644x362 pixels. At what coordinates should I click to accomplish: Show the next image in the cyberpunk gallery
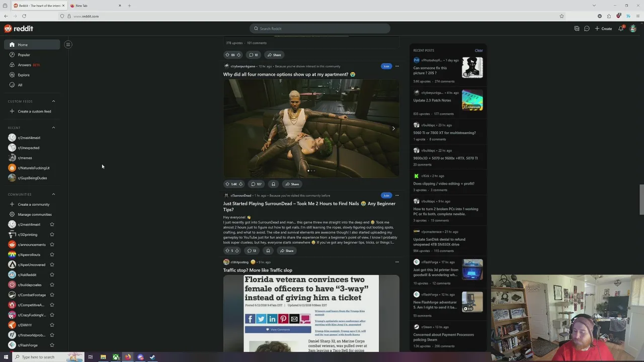[393, 128]
